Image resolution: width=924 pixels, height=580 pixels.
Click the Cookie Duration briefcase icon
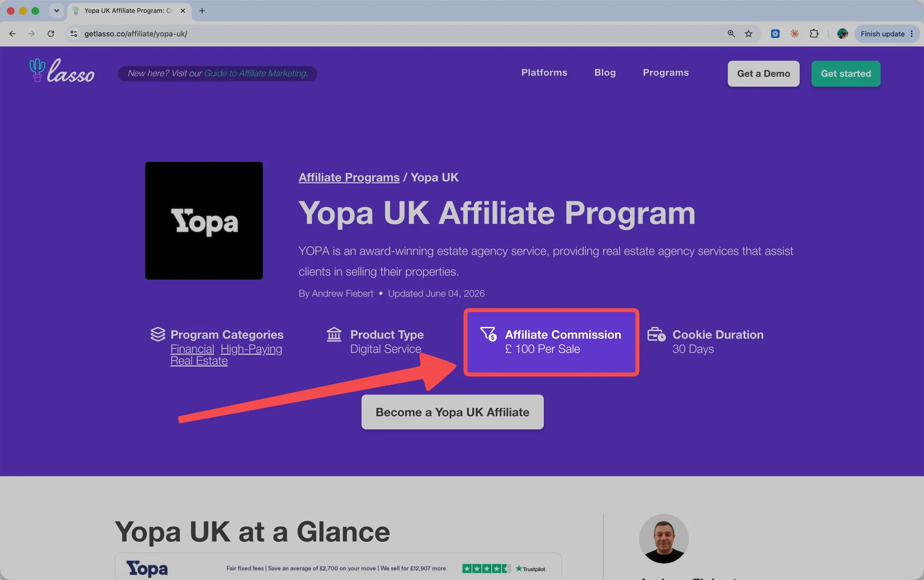656,334
